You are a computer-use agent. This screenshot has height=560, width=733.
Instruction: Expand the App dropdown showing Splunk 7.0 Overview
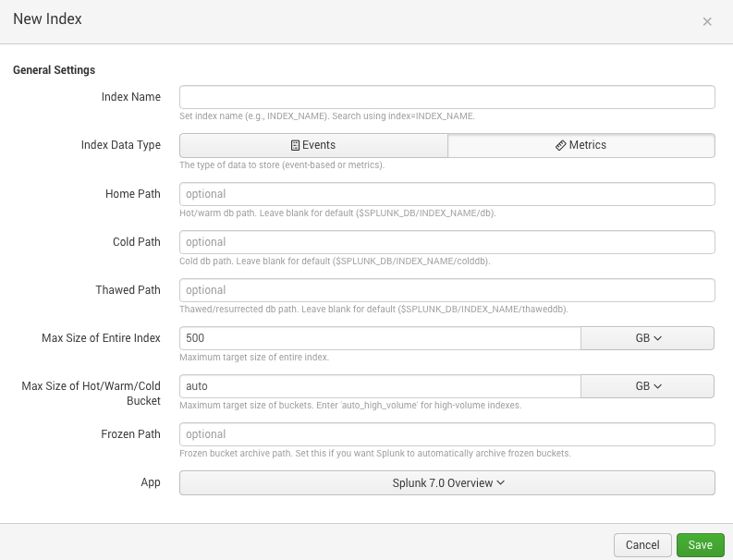(446, 482)
